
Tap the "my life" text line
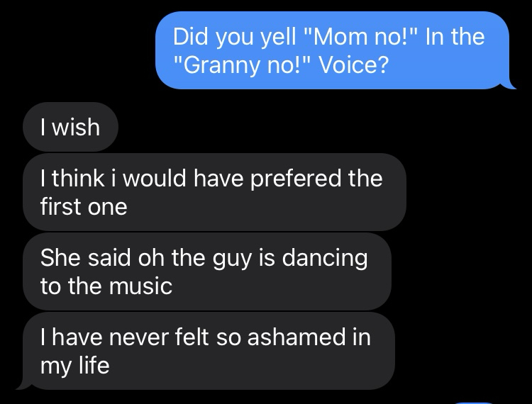75,366
